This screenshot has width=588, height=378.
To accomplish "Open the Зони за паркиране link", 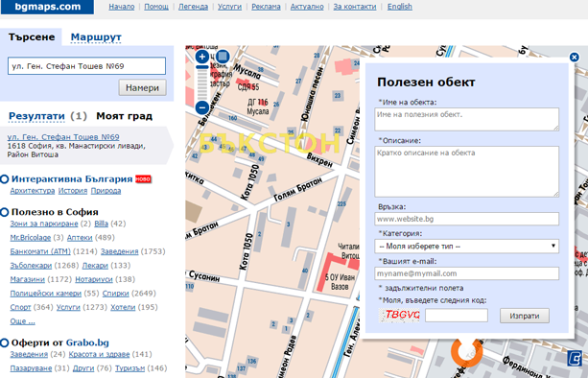I will point(44,224).
